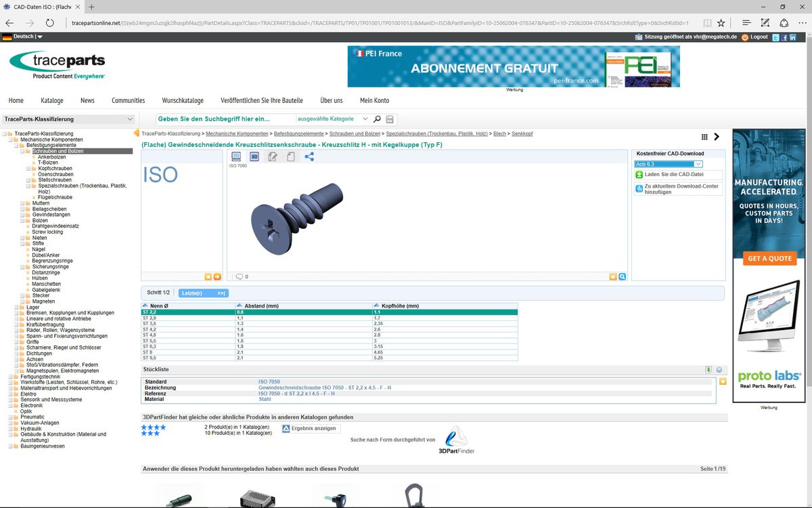Expand the Kopfschrauben tree node

[x=28, y=169]
